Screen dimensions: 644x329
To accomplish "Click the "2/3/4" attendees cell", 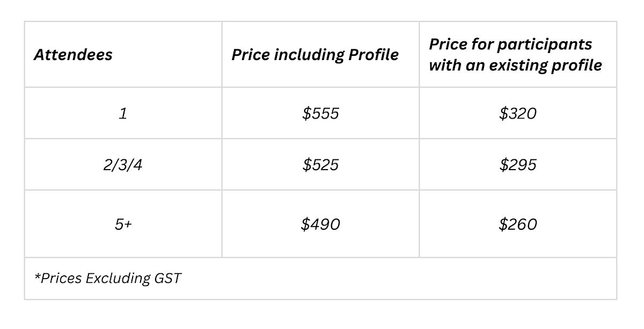I will [123, 164].
